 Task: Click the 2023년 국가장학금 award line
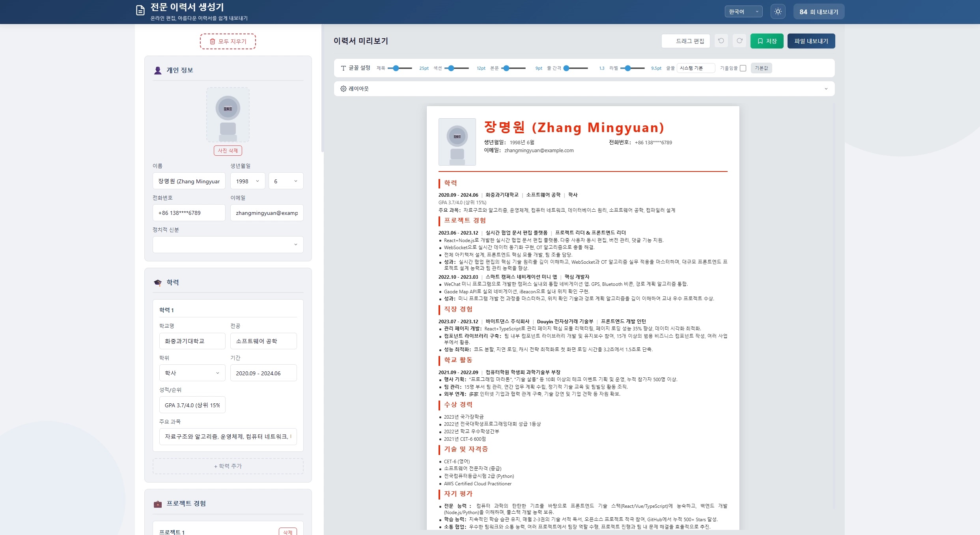pyautogui.click(x=464, y=417)
